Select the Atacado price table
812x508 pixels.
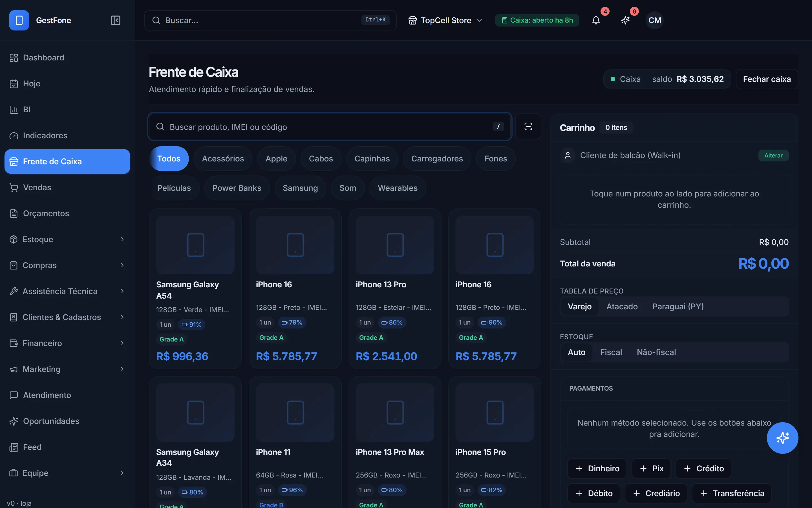[622, 306]
